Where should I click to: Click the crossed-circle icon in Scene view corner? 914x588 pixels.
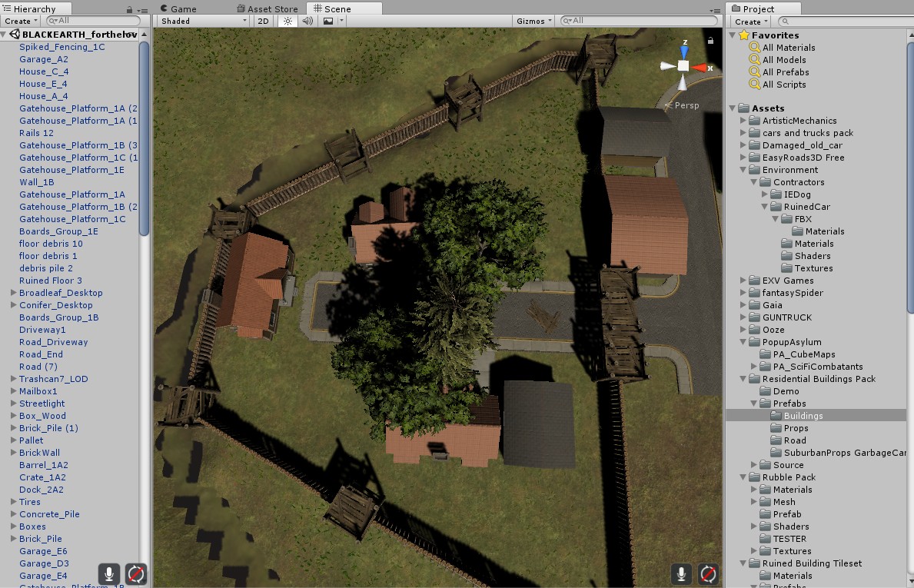(x=708, y=573)
